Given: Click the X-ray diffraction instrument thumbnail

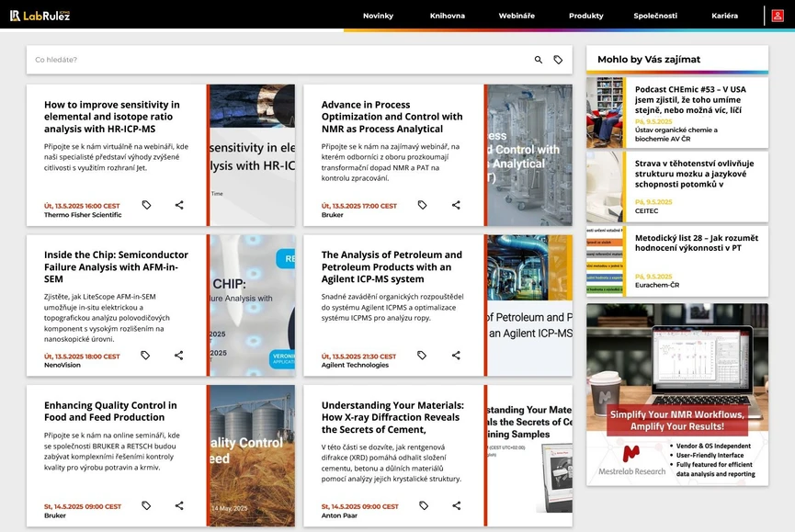Looking at the screenshot, I should tap(529, 456).
